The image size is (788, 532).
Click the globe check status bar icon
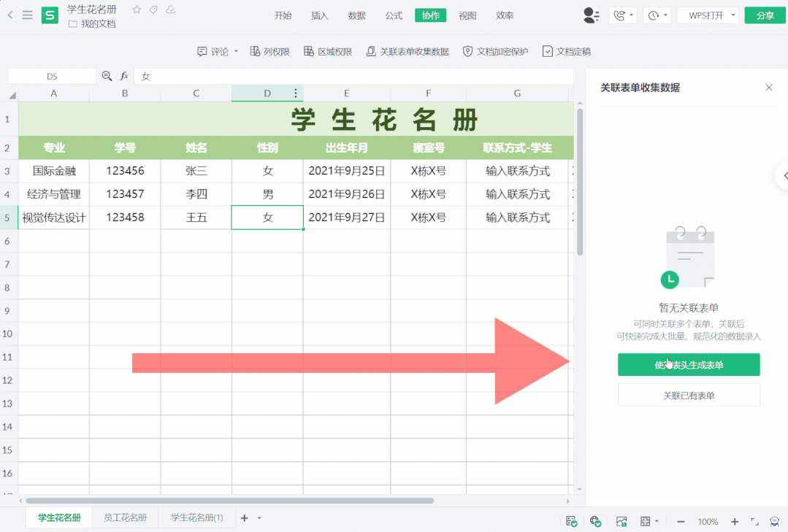point(595,522)
